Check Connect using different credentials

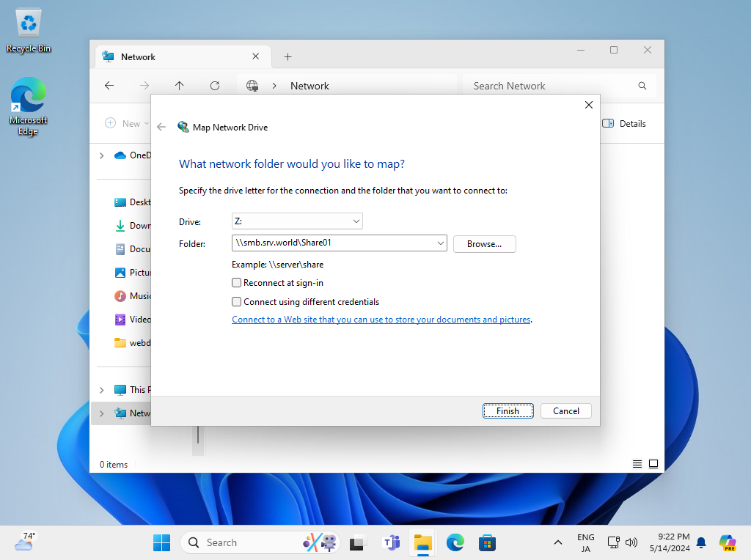(x=237, y=302)
